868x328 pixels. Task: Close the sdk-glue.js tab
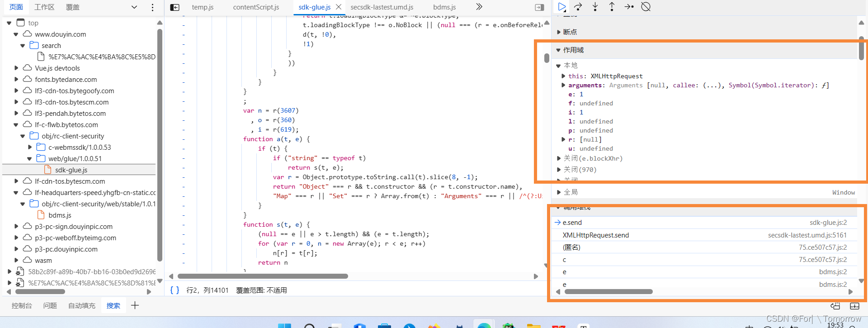pos(338,7)
